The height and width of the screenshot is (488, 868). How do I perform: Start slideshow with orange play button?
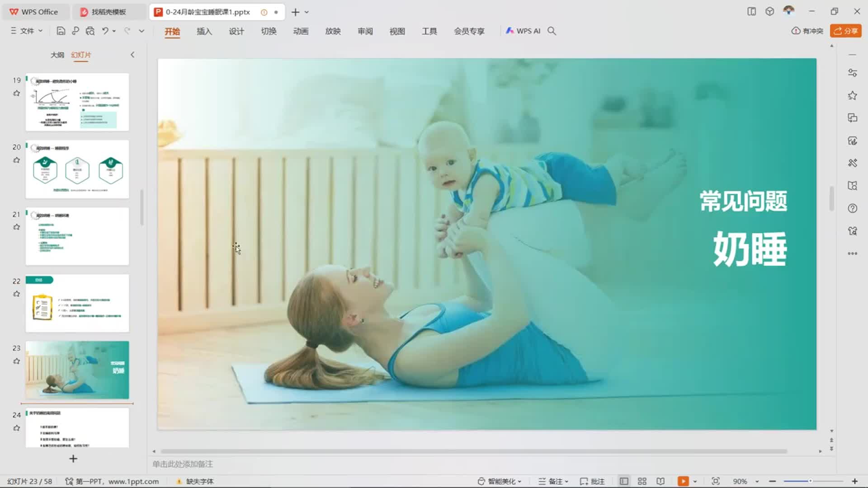pos(683,481)
